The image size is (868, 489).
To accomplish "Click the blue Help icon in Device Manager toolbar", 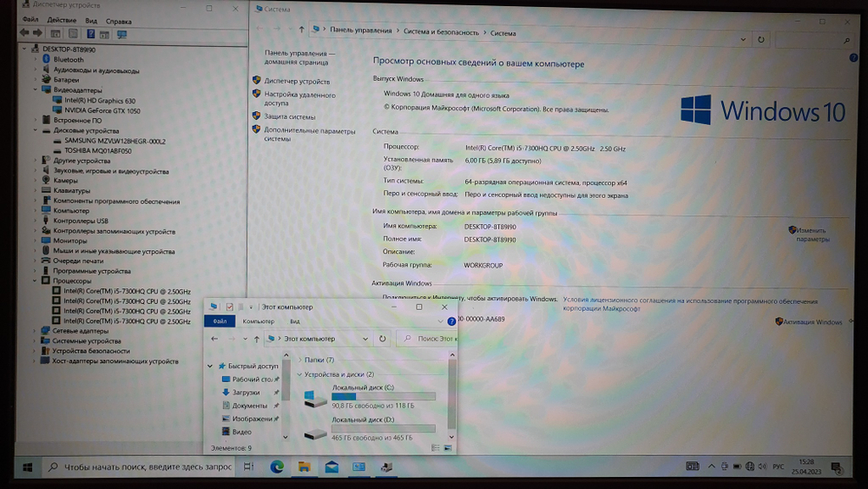I will pos(90,35).
